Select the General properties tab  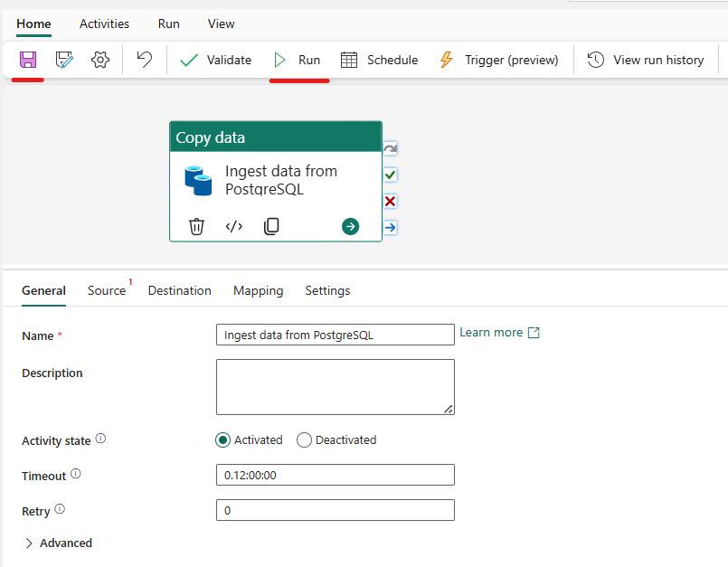tap(43, 290)
